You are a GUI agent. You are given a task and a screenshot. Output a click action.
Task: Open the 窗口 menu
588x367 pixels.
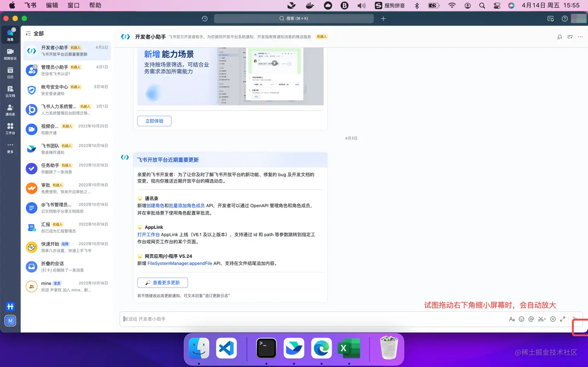tap(73, 5)
